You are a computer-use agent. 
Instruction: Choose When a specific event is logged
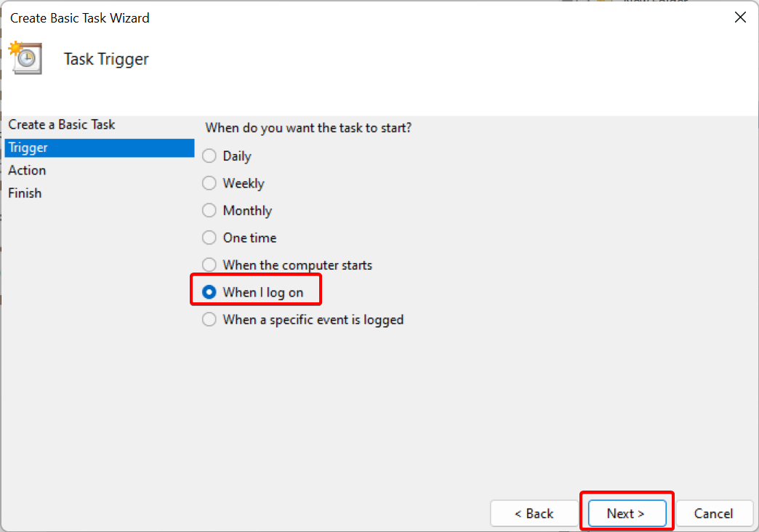(x=209, y=320)
